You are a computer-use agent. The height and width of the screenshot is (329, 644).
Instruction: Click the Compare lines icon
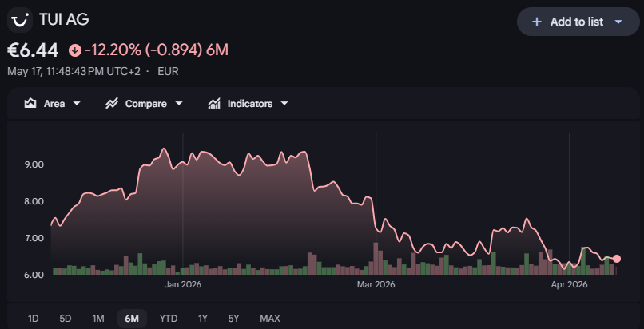tap(112, 103)
